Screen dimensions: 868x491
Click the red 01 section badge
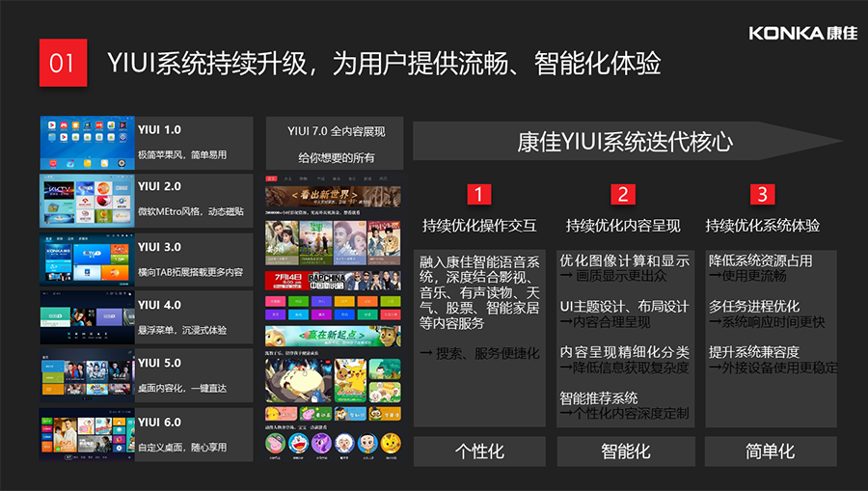click(x=63, y=63)
